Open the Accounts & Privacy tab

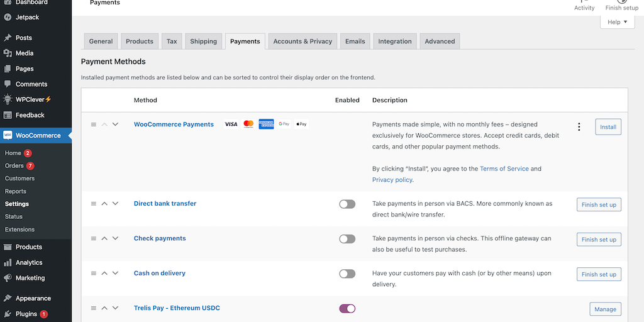(302, 42)
